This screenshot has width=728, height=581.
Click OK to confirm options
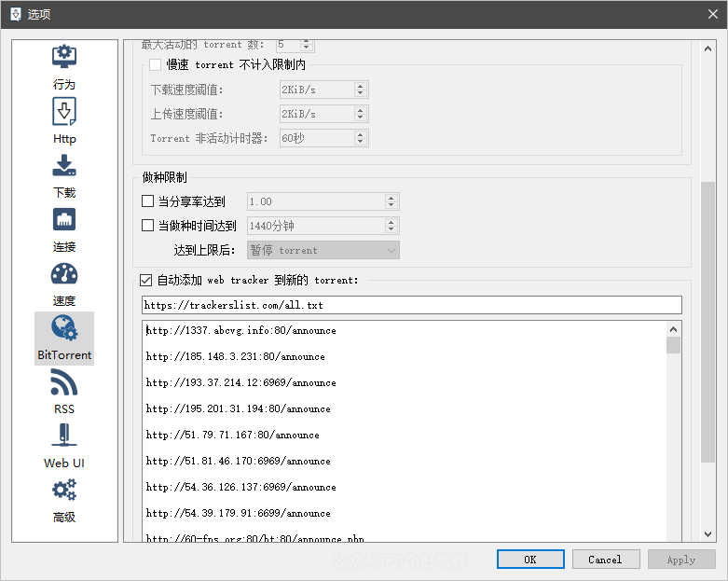tap(530, 560)
